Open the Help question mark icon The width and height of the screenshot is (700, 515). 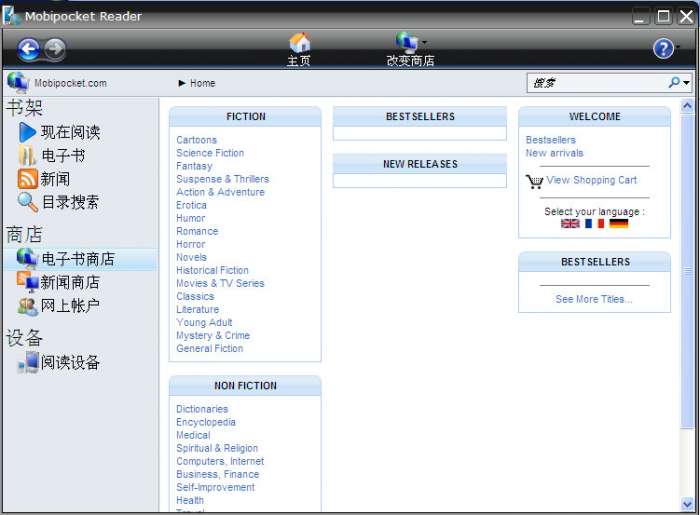(663, 48)
